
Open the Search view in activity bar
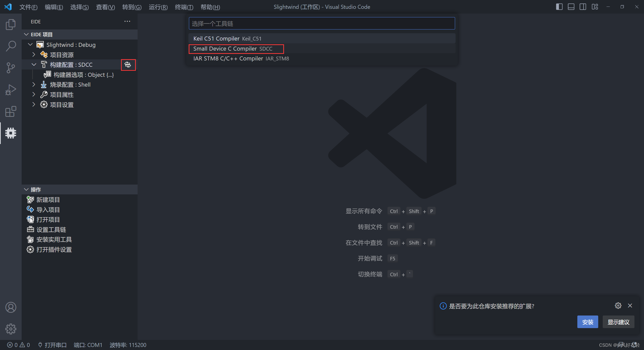point(11,46)
